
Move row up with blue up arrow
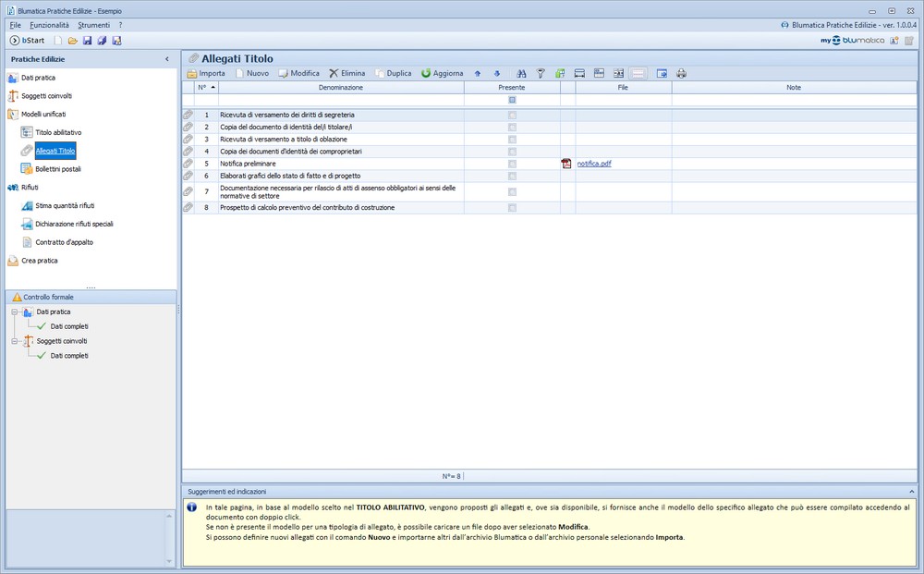tap(478, 74)
